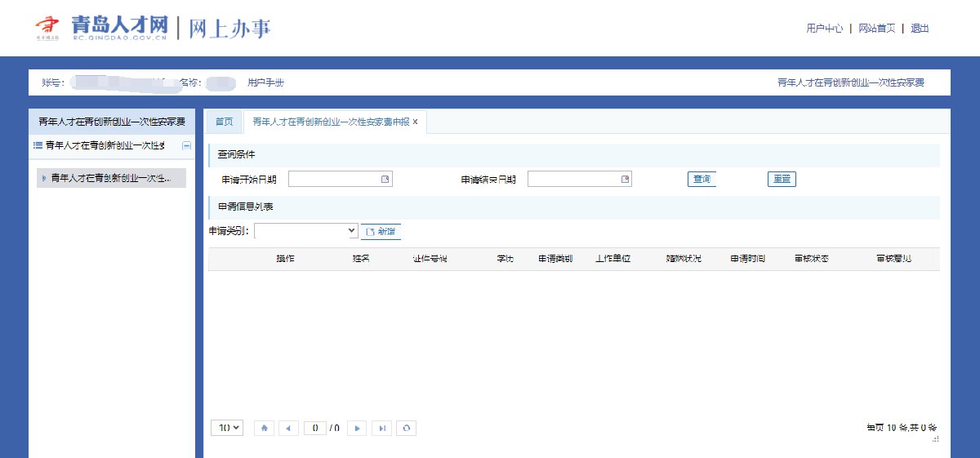Open calendar picker for 申请结束日期
Image resolution: width=980 pixels, height=458 pixels.
[625, 180]
